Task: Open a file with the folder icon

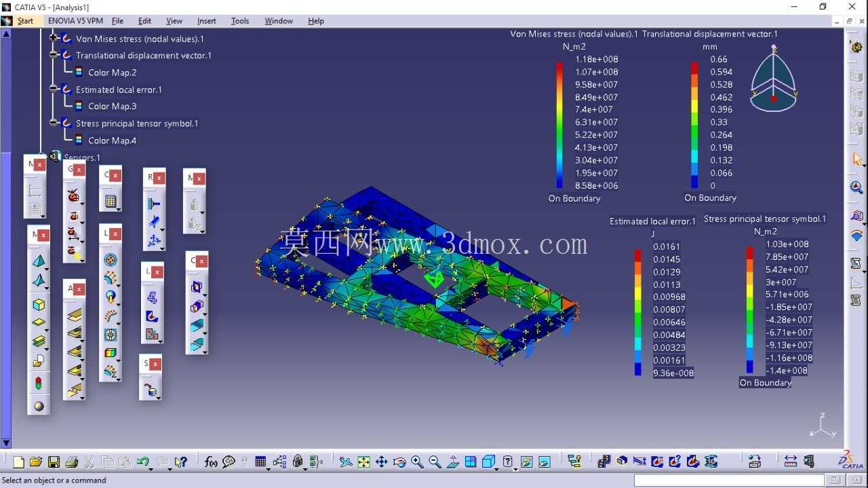Action: pos(36,462)
